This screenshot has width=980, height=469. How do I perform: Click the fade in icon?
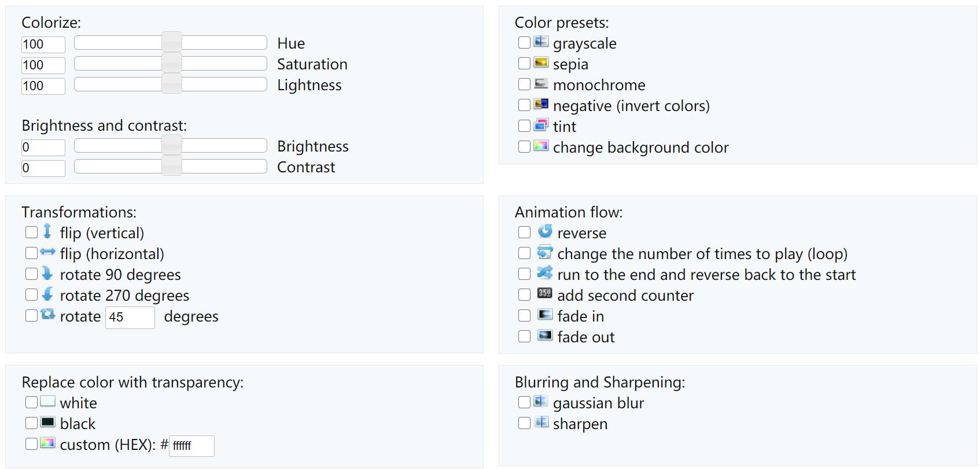point(545,315)
